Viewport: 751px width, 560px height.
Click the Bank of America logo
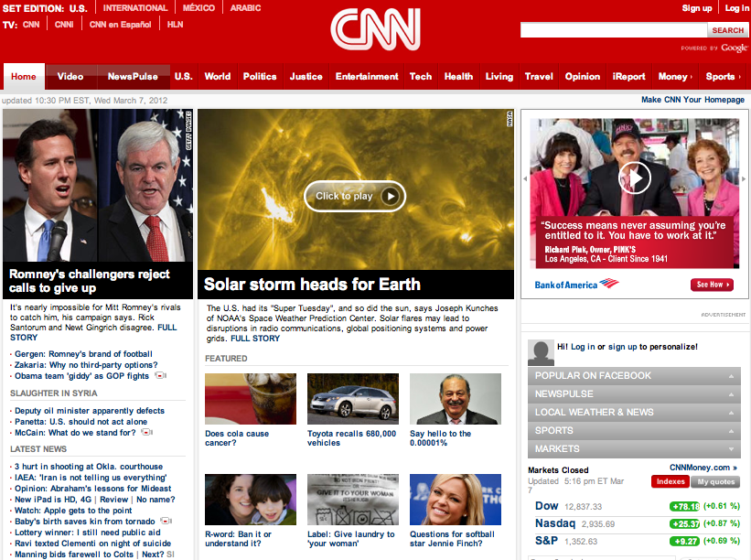point(576,284)
